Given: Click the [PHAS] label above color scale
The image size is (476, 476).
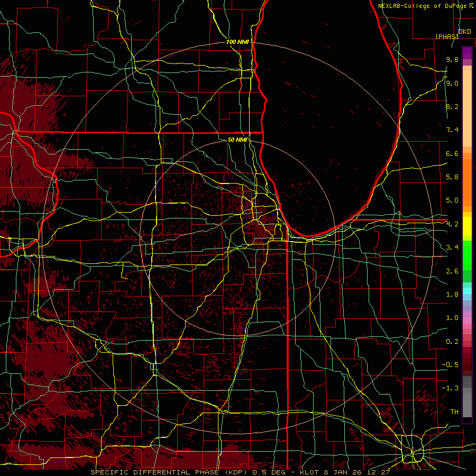Looking at the screenshot, I should tap(447, 36).
